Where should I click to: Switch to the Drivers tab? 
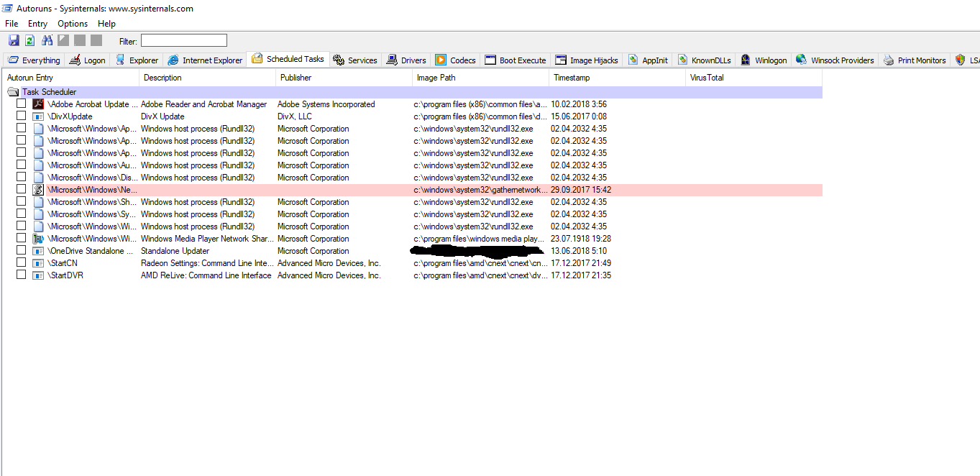pyautogui.click(x=406, y=60)
